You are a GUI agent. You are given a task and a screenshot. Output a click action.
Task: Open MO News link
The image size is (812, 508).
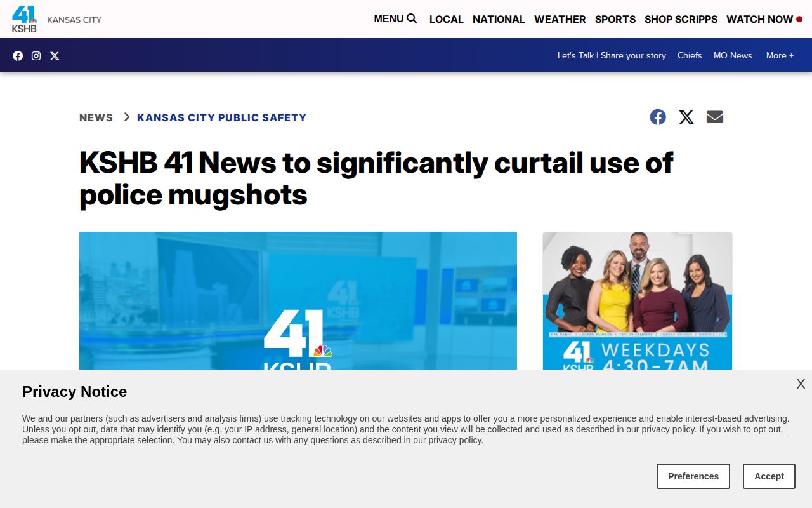click(x=733, y=55)
